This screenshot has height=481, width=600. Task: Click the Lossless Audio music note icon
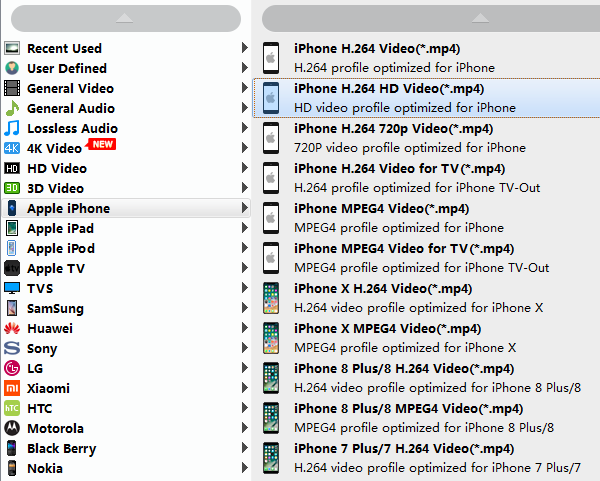click(12, 128)
